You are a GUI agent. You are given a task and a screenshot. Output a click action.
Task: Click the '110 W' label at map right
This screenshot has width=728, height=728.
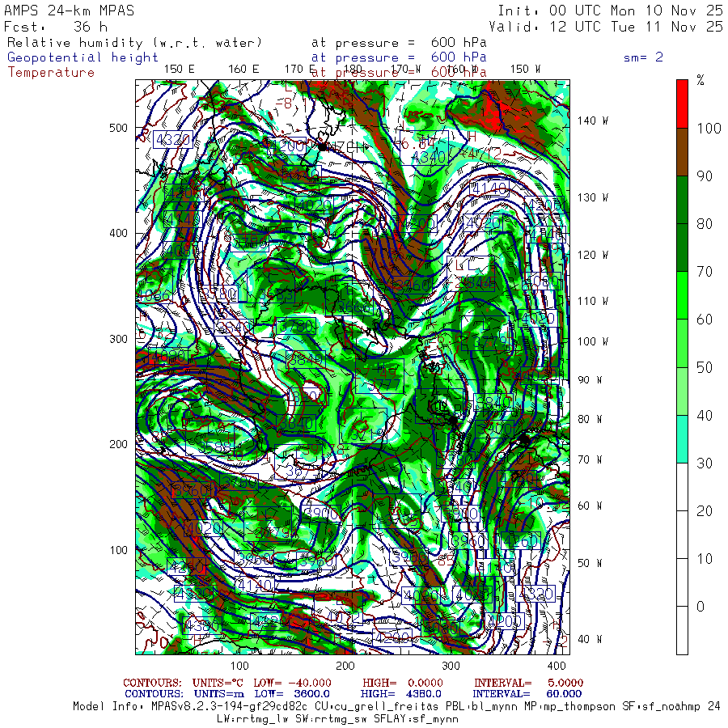point(593,302)
